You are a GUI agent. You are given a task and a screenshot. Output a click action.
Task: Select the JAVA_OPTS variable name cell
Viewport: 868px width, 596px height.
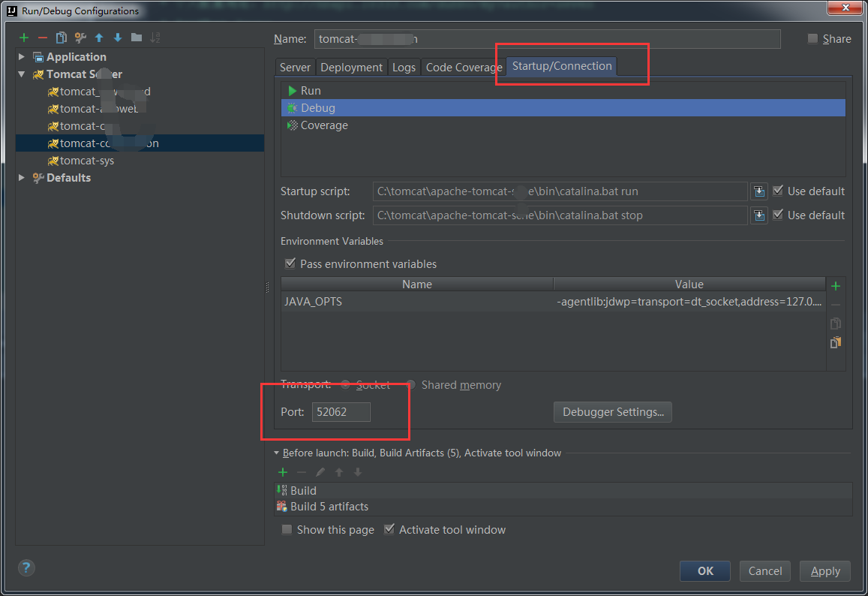[x=417, y=301]
